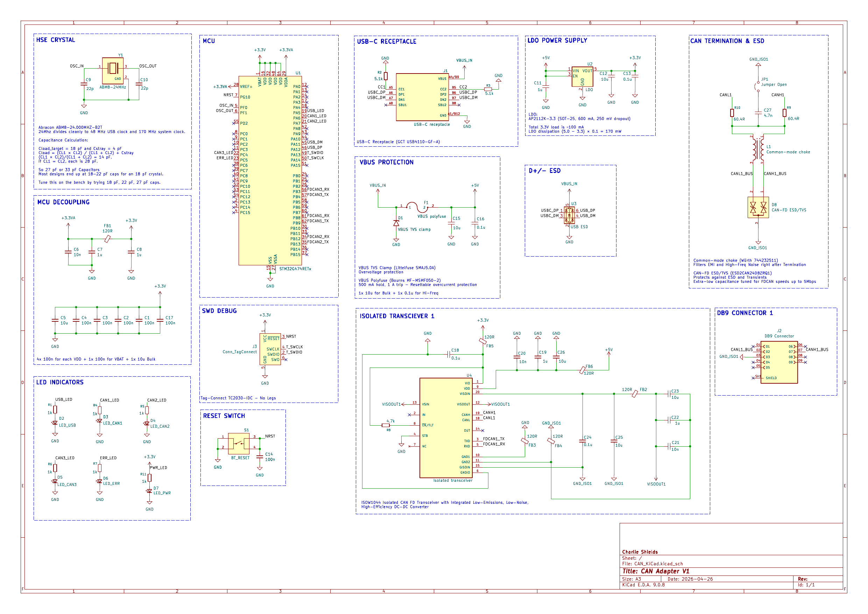Select the 'Tag-Connect TC2030-IDC - No Legs' note
Screen dimensions: 868x614
[238, 398]
